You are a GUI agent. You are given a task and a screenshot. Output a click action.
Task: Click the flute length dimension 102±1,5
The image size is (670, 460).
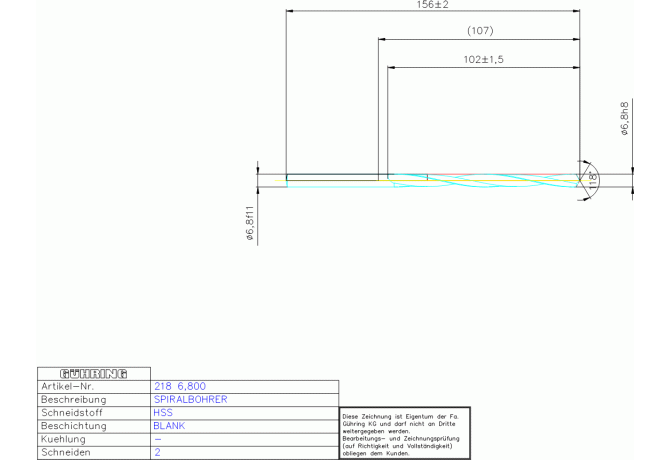(x=484, y=59)
